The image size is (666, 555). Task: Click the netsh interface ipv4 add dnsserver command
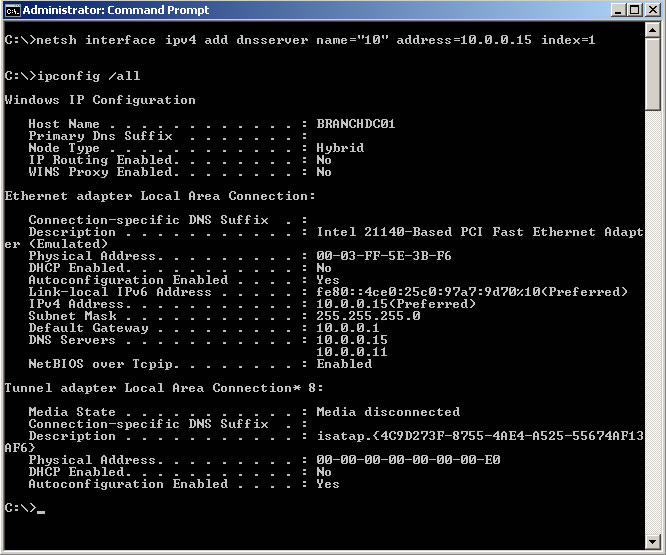point(316,40)
